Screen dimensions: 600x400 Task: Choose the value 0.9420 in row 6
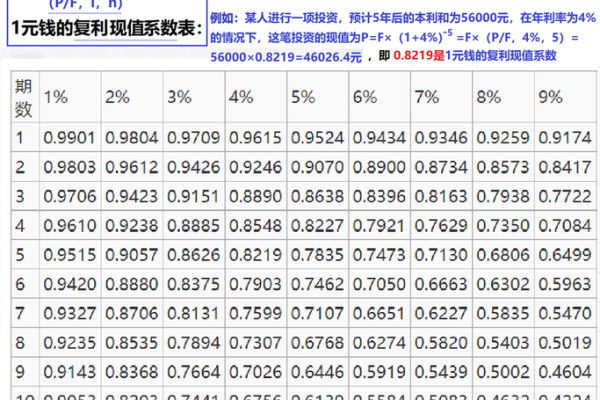pyautogui.click(x=69, y=284)
